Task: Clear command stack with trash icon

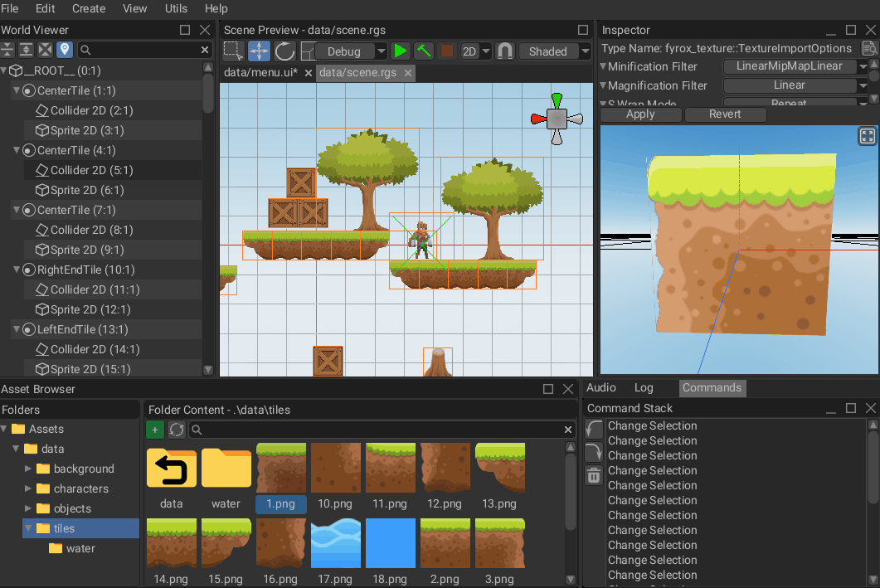Action: [594, 475]
